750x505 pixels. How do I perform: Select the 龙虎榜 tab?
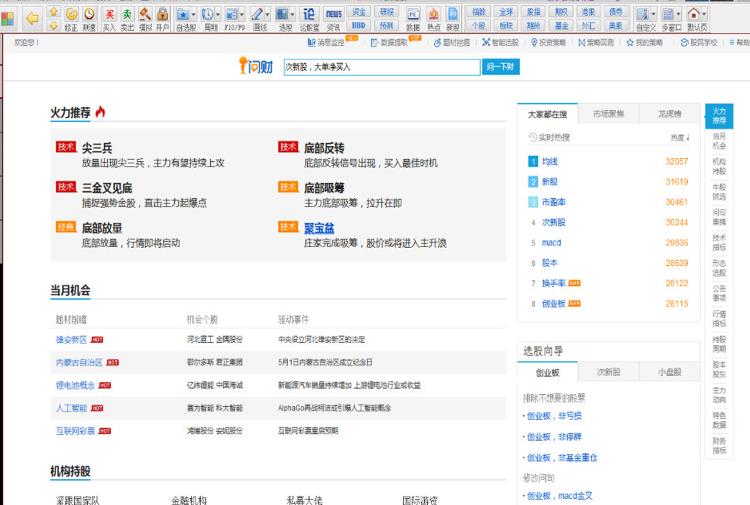pyautogui.click(x=669, y=114)
